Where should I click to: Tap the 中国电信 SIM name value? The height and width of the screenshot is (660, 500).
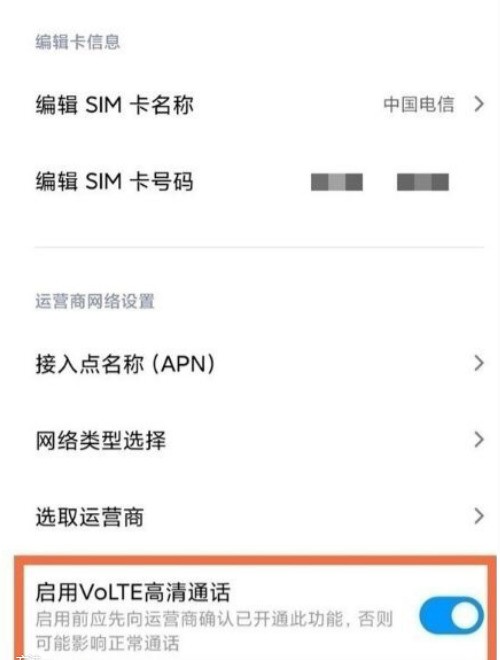coord(419,104)
